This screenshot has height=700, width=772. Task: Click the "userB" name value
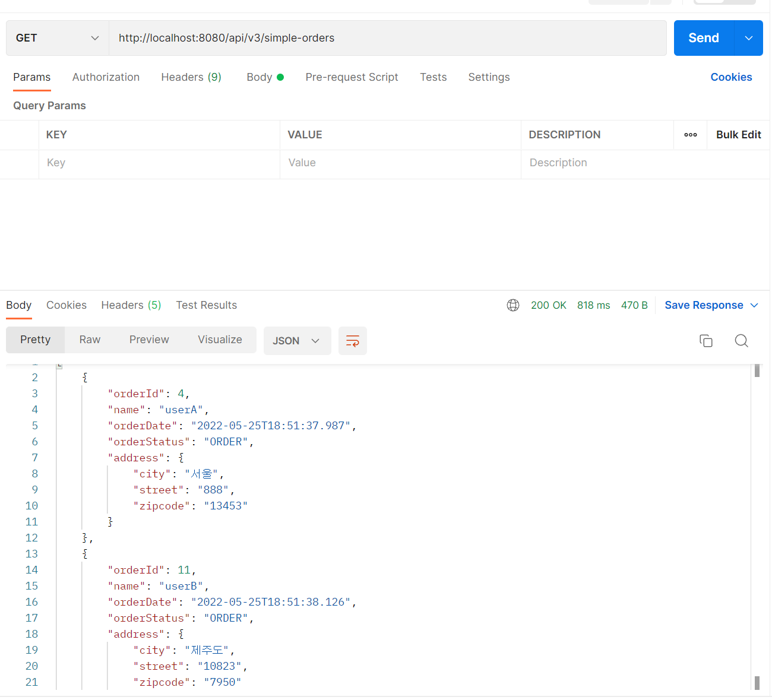pyautogui.click(x=181, y=586)
